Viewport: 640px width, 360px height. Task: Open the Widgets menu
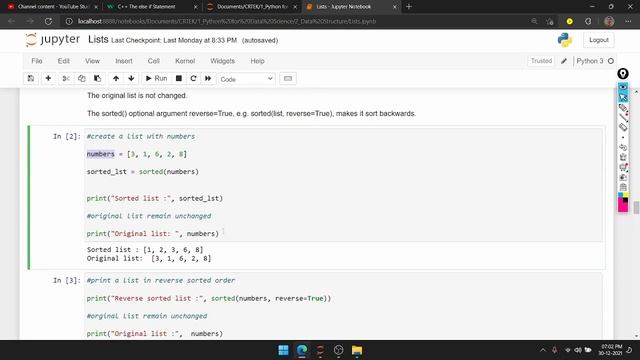click(x=222, y=61)
